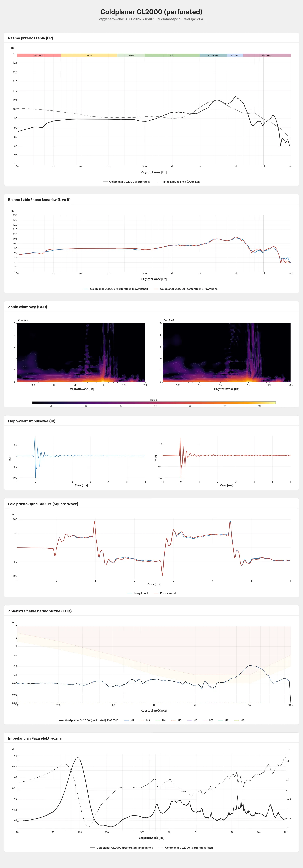Image resolution: width=303 pixels, height=868 pixels.
Task: Click the Pasmo przenoszenia (FR) section heading
Action: pyautogui.click(x=30, y=38)
